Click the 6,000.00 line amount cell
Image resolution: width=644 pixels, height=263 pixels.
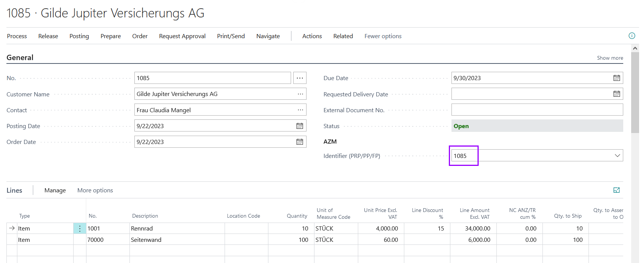(x=473, y=240)
